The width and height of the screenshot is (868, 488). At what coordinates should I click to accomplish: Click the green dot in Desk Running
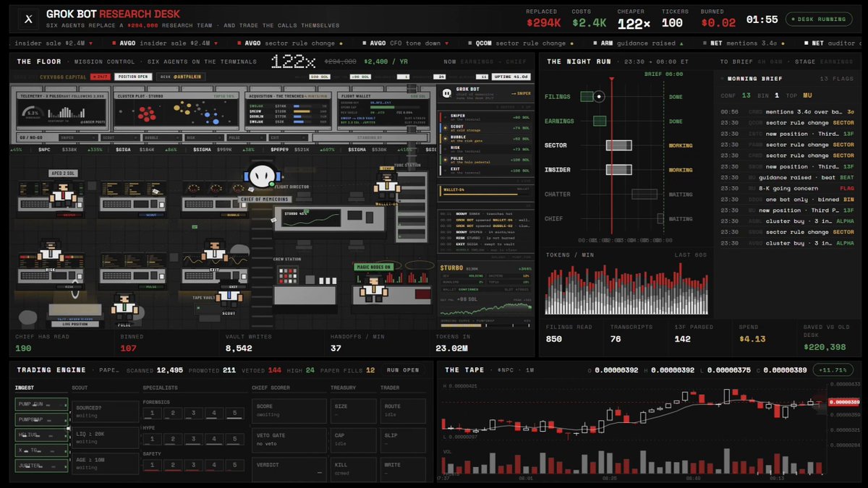792,20
